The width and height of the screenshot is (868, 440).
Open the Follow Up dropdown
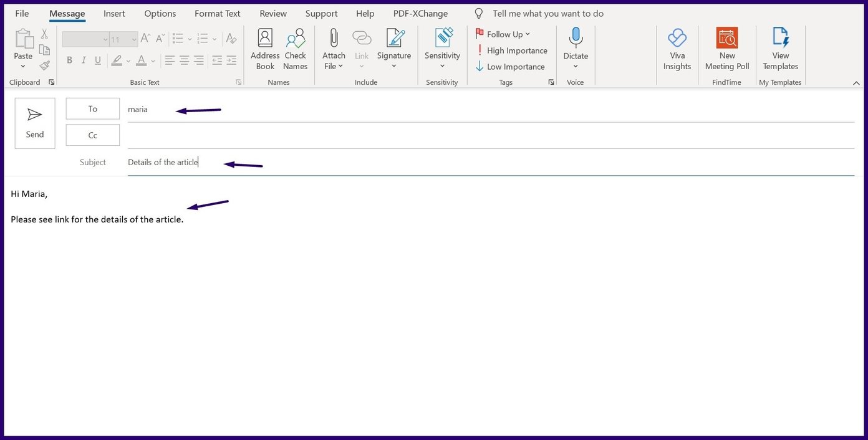pyautogui.click(x=503, y=34)
